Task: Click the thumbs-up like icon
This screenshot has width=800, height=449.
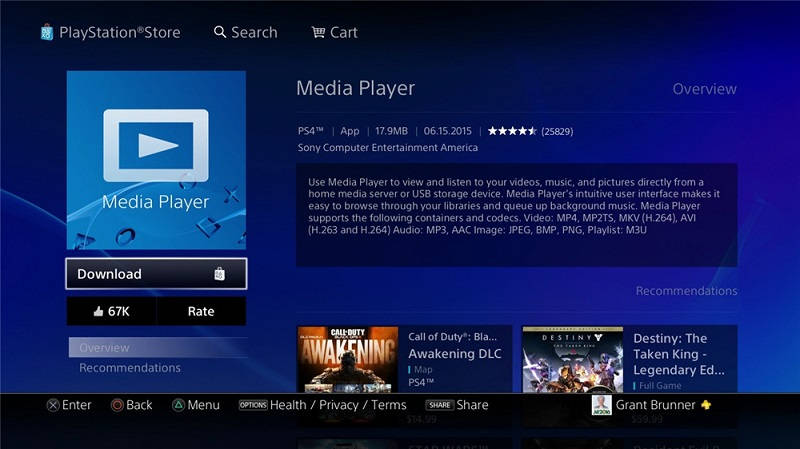Action: coord(98,311)
